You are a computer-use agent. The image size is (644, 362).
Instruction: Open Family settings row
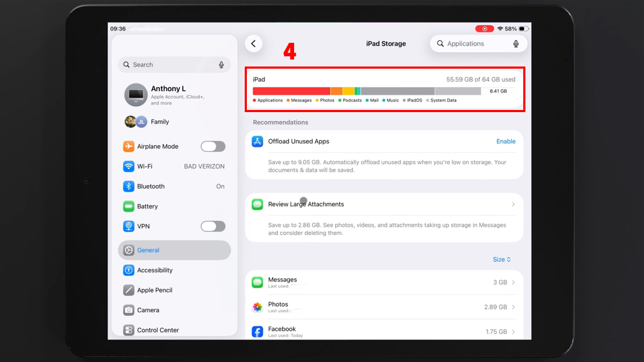174,122
